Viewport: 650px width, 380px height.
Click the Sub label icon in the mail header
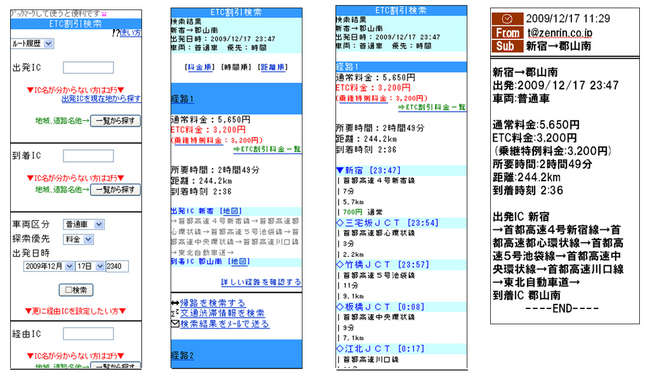(507, 46)
